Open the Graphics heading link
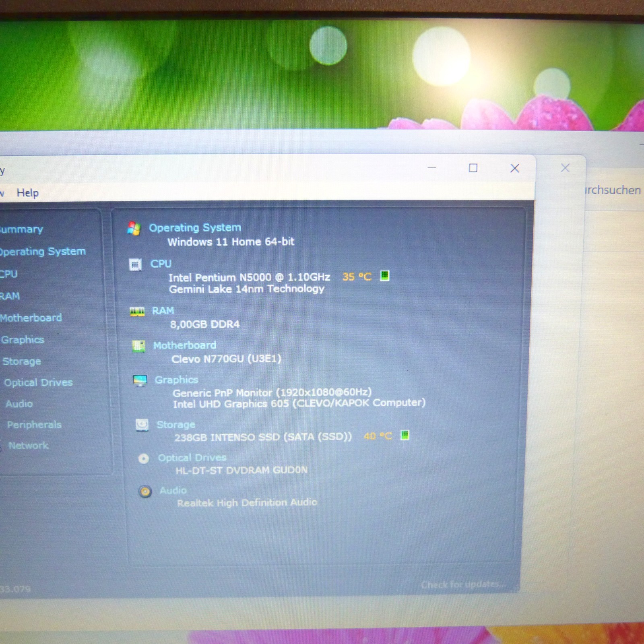644x644 pixels. tap(176, 380)
